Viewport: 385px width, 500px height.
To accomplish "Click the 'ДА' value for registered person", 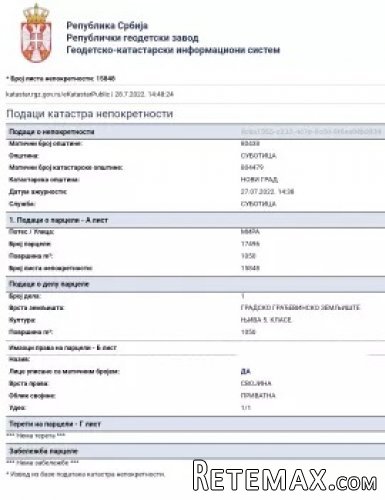I will click(x=245, y=371).
